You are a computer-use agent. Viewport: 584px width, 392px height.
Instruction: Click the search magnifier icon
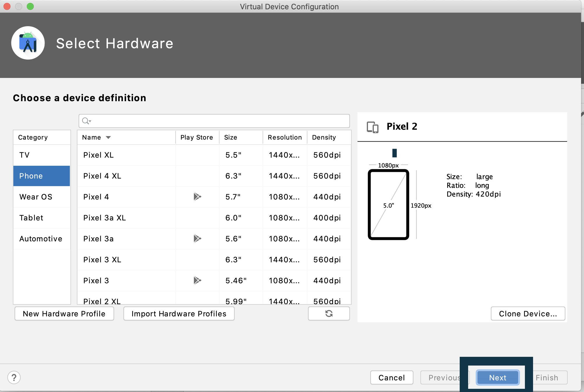pyautogui.click(x=85, y=121)
